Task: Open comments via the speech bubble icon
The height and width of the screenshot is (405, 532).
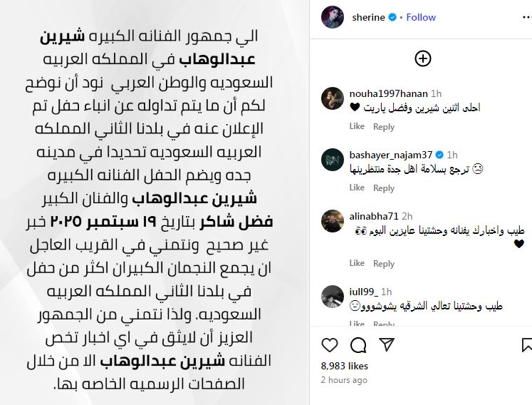Action: coord(359,346)
